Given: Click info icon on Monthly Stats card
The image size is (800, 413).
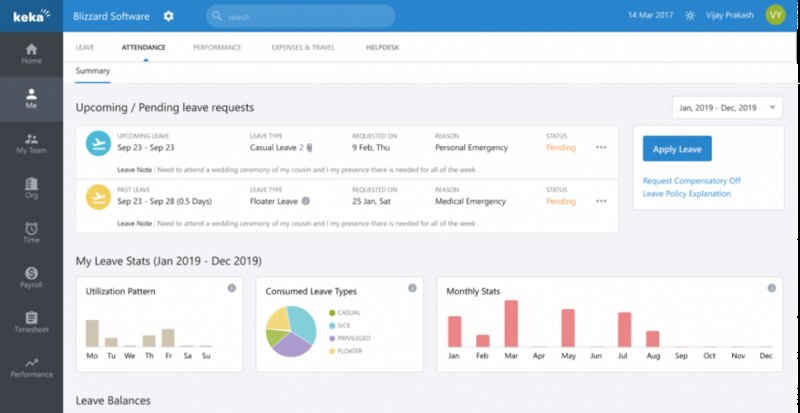Looking at the screenshot, I should pos(771,288).
